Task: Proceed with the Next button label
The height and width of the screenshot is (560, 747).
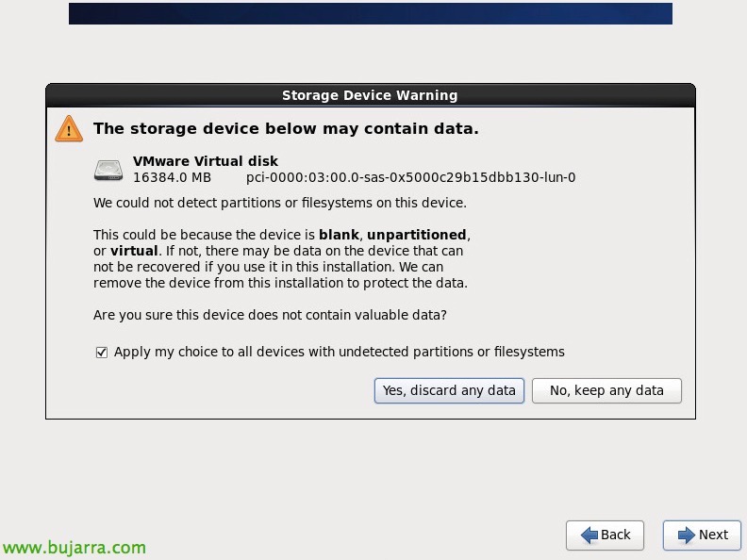Action: point(713,535)
